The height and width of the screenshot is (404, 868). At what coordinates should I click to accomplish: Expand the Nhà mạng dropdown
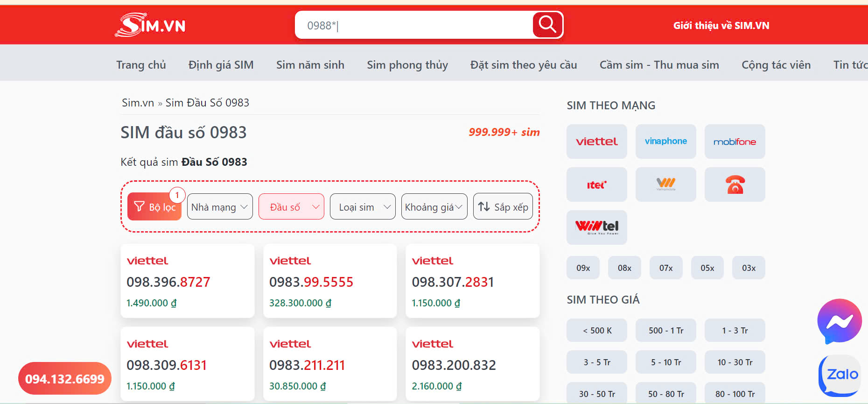tap(220, 207)
